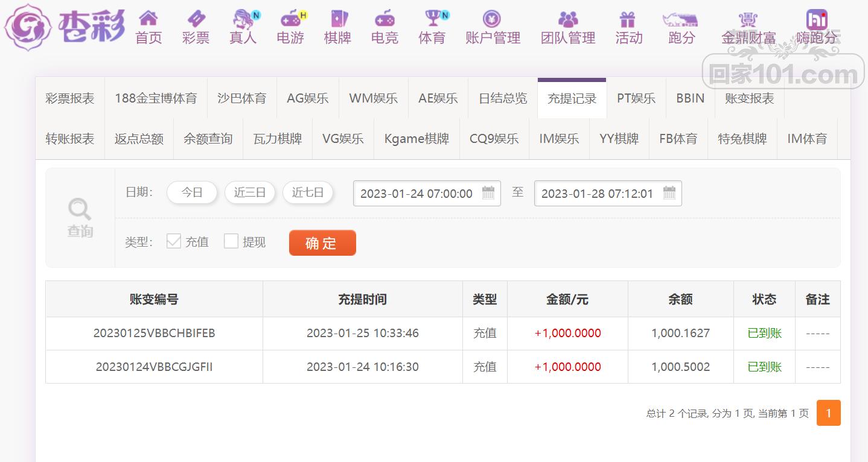The width and height of the screenshot is (868, 462).
Task: Open the 体育 trophy icon
Action: tap(432, 18)
